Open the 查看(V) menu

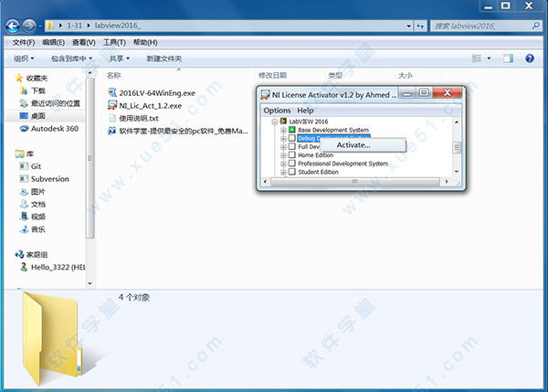(83, 42)
